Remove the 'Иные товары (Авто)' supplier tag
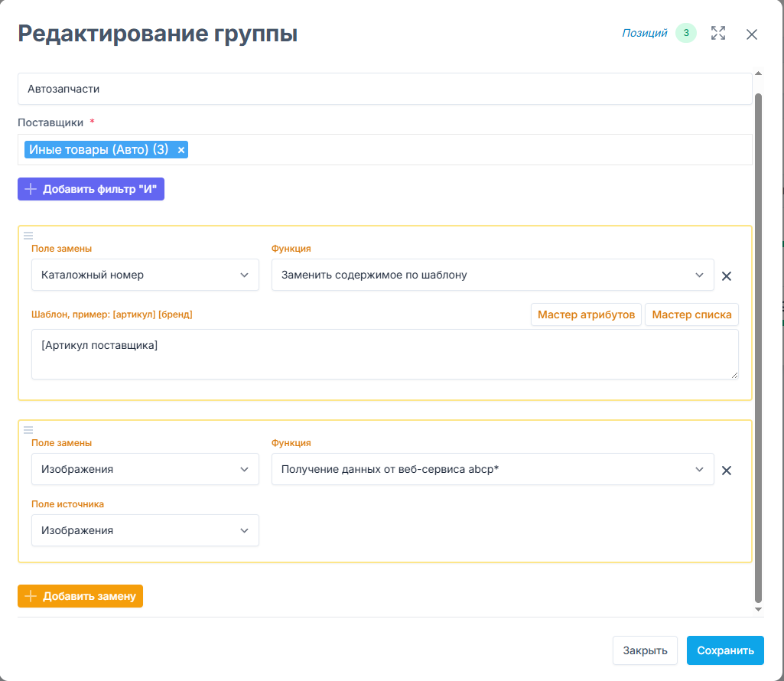Image resolution: width=784 pixels, height=681 pixels. [181, 150]
